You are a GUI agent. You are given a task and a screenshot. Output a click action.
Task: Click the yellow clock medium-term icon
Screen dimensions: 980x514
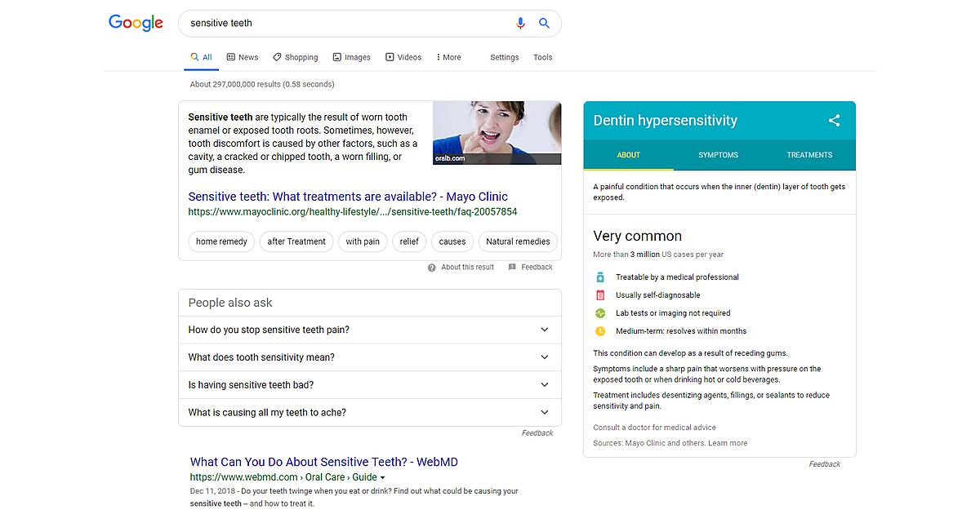point(600,331)
